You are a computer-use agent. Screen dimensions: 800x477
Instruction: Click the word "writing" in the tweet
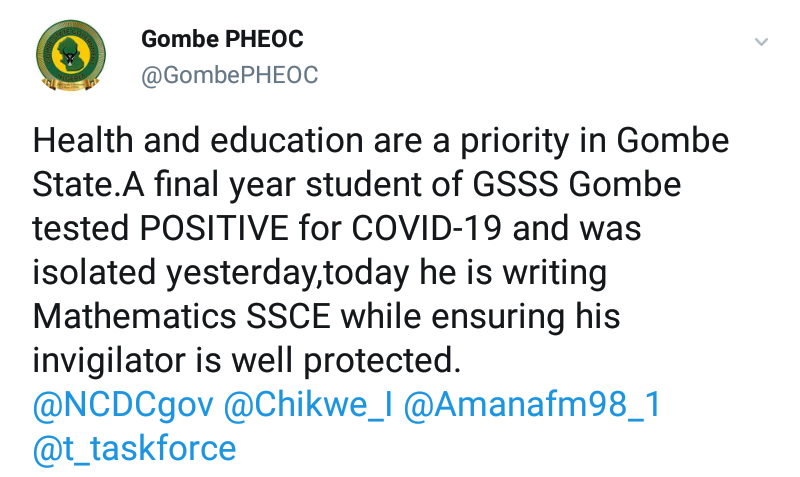tap(552, 273)
